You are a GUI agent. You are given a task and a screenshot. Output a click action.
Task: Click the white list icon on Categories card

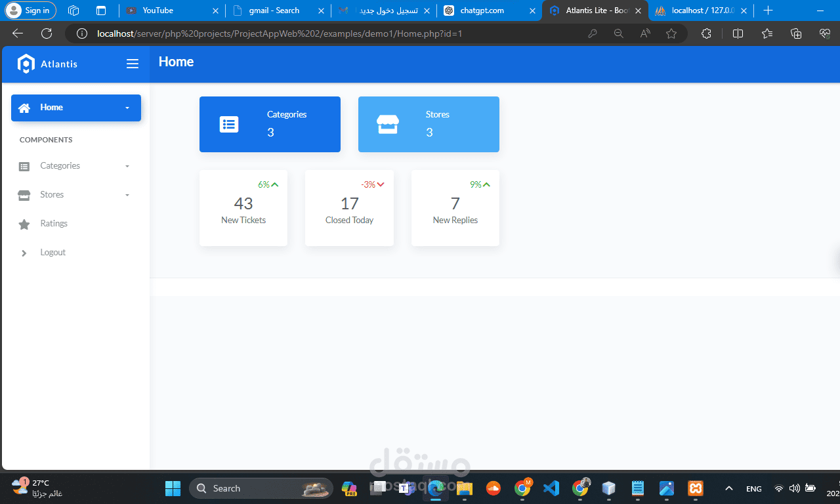(229, 125)
